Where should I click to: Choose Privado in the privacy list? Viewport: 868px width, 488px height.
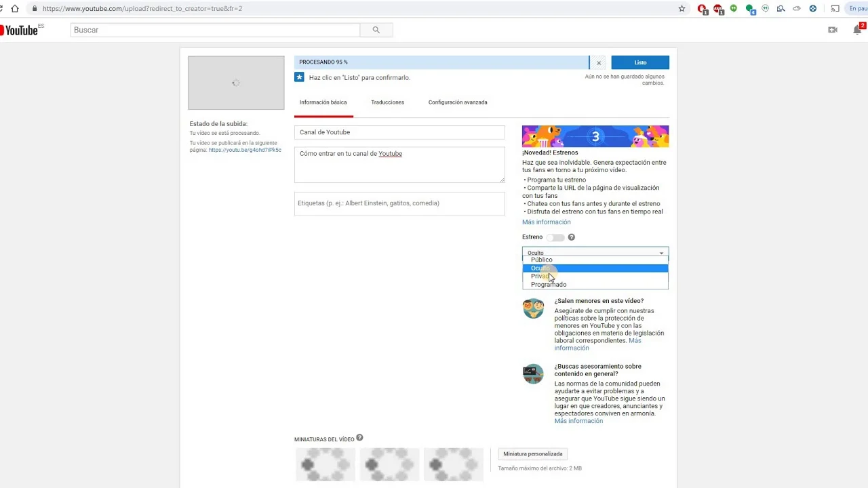(540, 276)
